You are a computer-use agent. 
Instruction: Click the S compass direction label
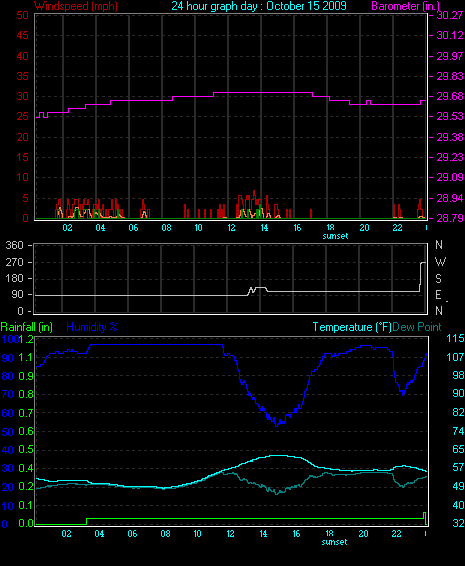click(438, 279)
